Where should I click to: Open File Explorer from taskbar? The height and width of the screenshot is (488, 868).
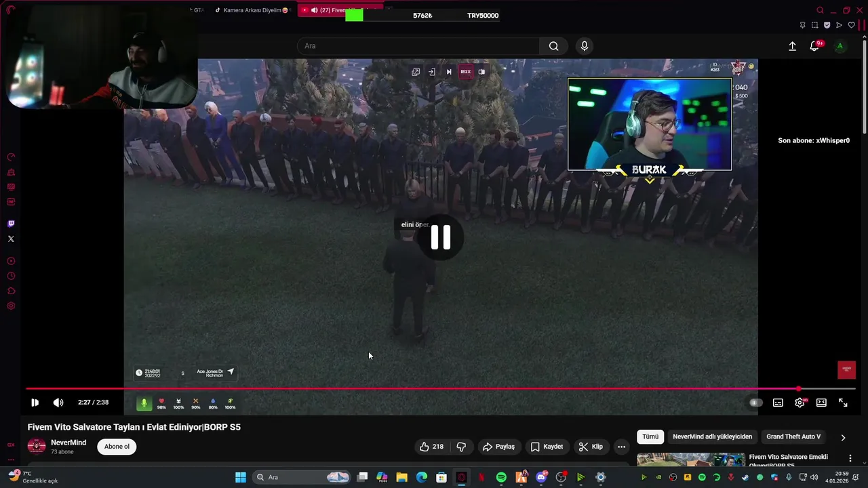(x=401, y=477)
